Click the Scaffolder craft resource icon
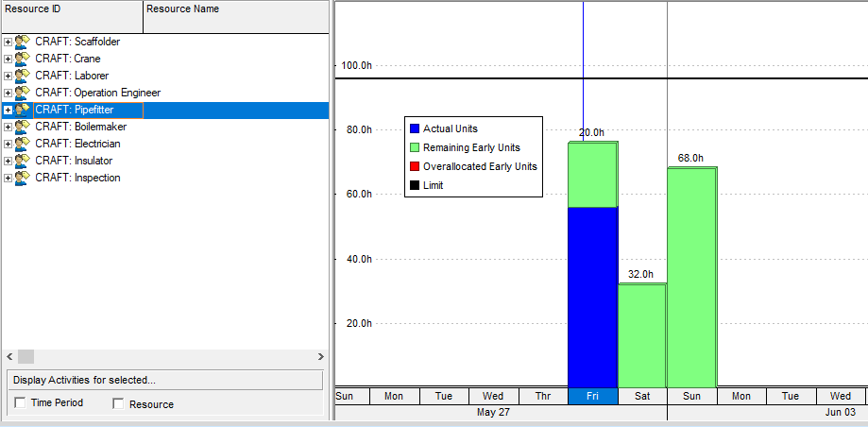The image size is (868, 427). pos(23,42)
